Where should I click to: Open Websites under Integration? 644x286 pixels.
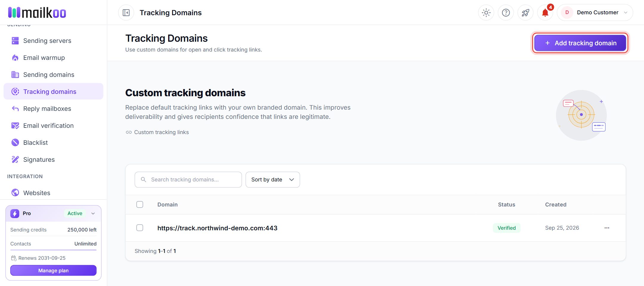[53, 193]
